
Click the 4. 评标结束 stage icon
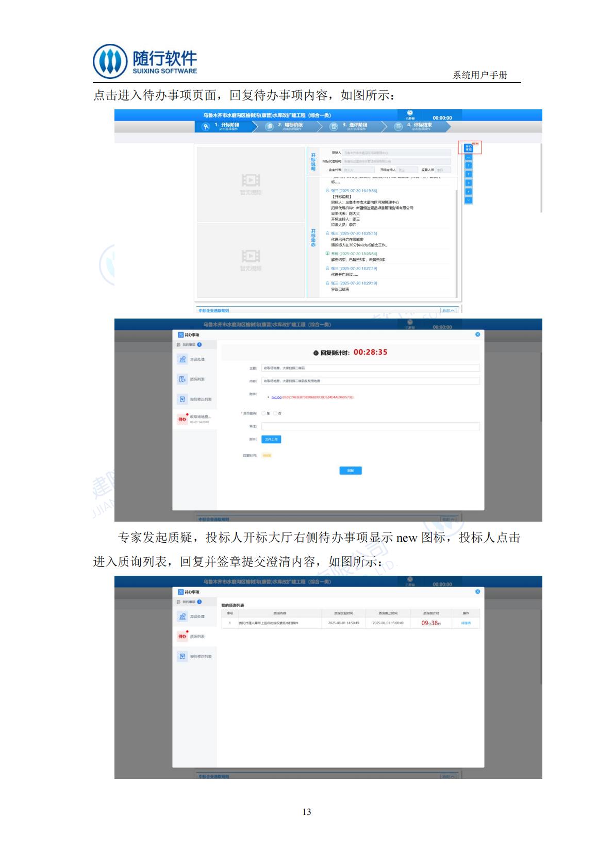(x=398, y=126)
